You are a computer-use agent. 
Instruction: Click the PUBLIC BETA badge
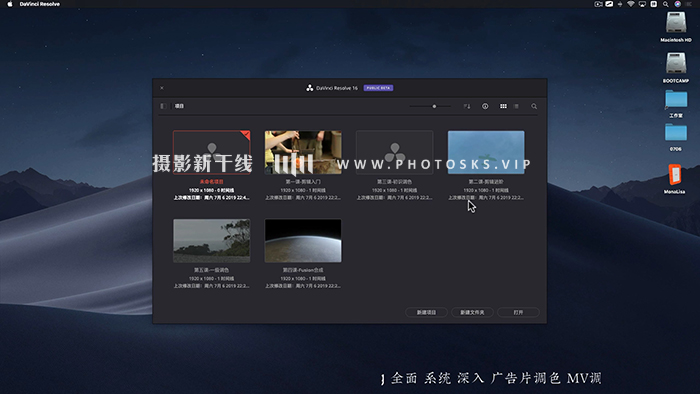[378, 88]
